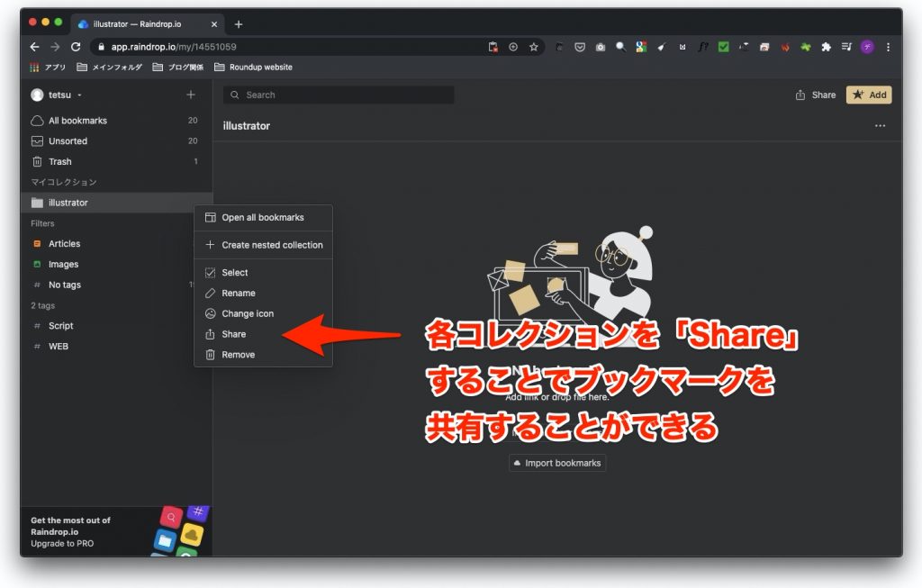This screenshot has width=922, height=588.
Task: Click the green clover extension icon
Action: 806,47
